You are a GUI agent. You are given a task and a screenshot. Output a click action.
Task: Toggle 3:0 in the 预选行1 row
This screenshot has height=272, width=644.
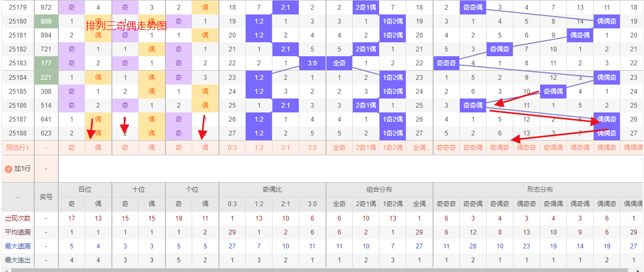point(313,147)
